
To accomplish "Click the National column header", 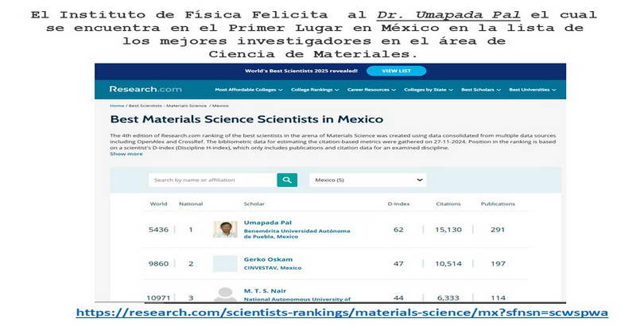I will pyautogui.click(x=191, y=204).
